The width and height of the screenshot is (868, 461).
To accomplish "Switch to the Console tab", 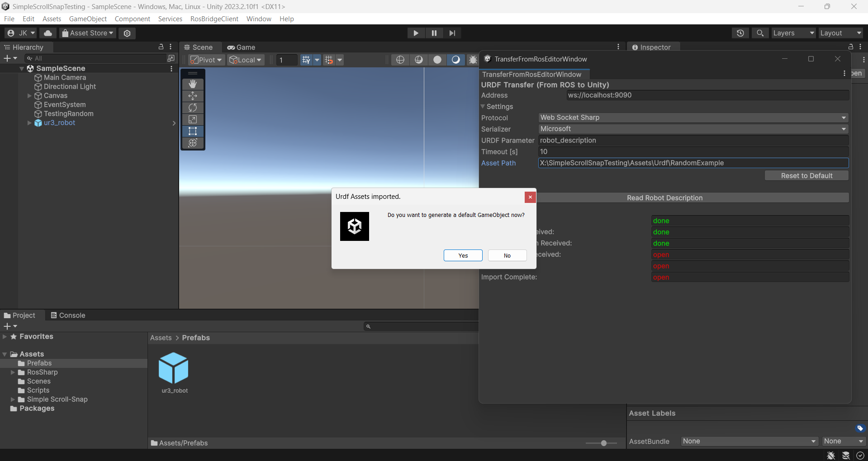I will click(71, 315).
